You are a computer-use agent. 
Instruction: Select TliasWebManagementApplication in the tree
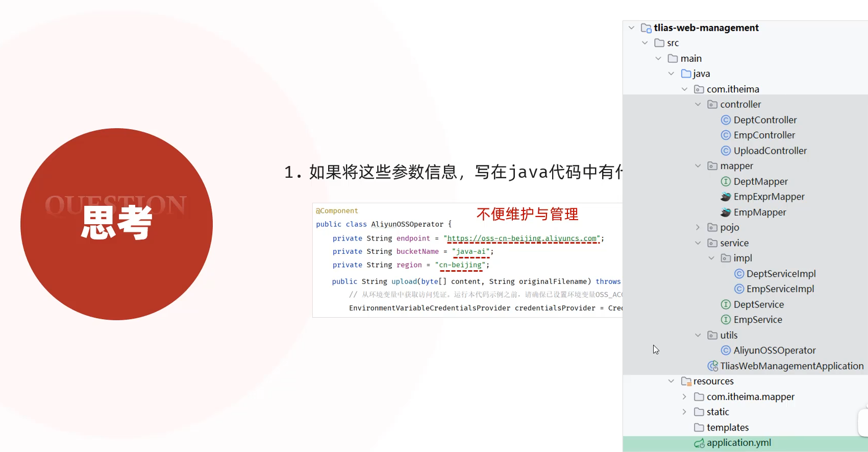[792, 366]
